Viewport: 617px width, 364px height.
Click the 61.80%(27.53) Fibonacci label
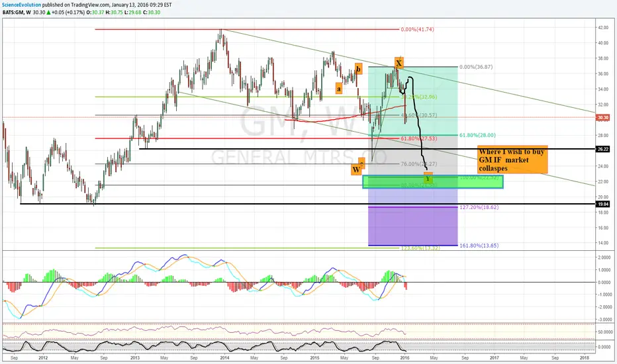pos(418,138)
